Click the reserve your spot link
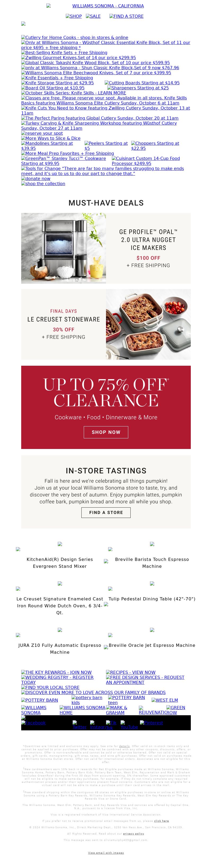The width and height of the screenshot is (212, 868). [x=42, y=133]
